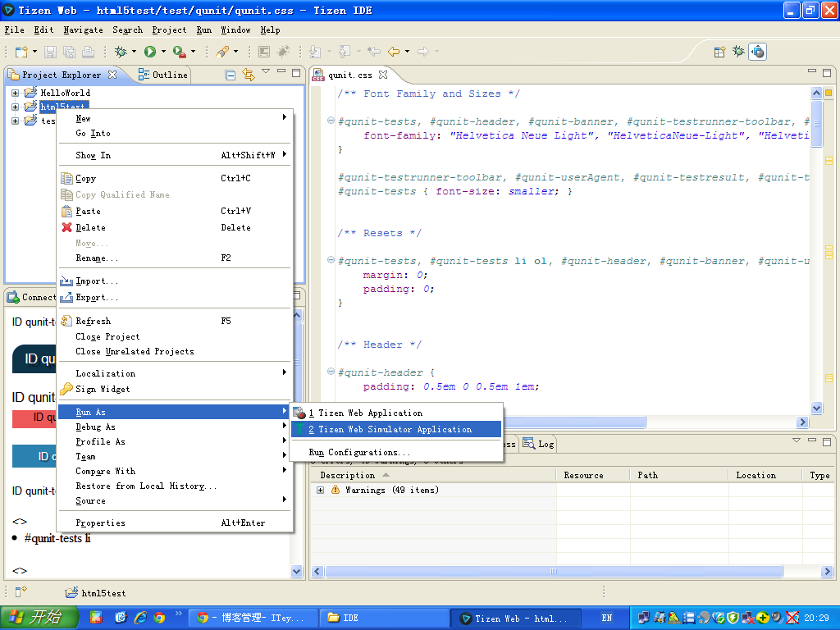Open dropdown arrow next to Debug icon
This screenshot has width=840, height=630.
134,52
